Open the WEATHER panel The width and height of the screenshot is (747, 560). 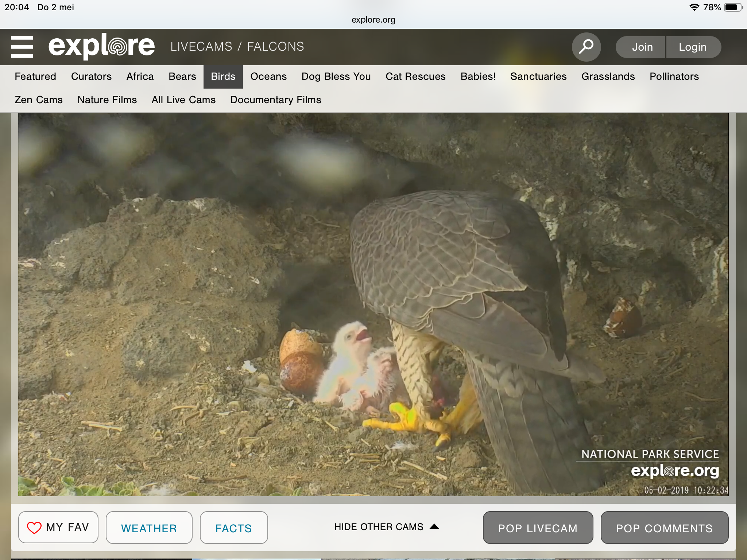coord(149,528)
